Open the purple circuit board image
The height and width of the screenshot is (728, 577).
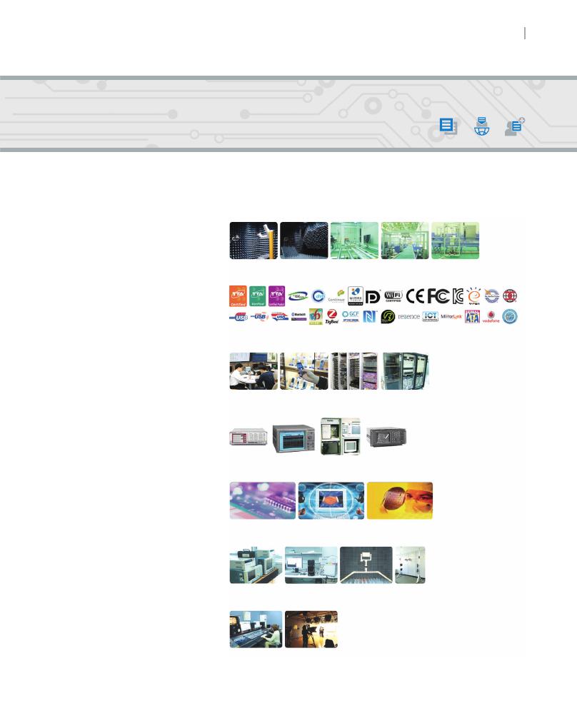click(x=263, y=500)
